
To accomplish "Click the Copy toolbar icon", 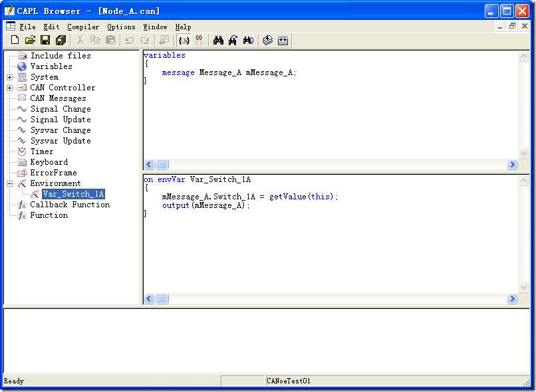I will click(x=95, y=41).
